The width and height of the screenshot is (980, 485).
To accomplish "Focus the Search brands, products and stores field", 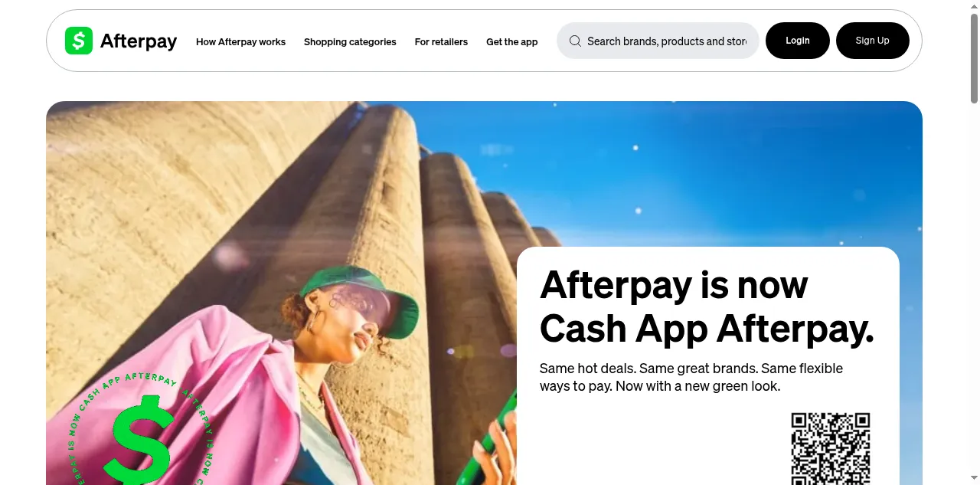I will point(658,41).
